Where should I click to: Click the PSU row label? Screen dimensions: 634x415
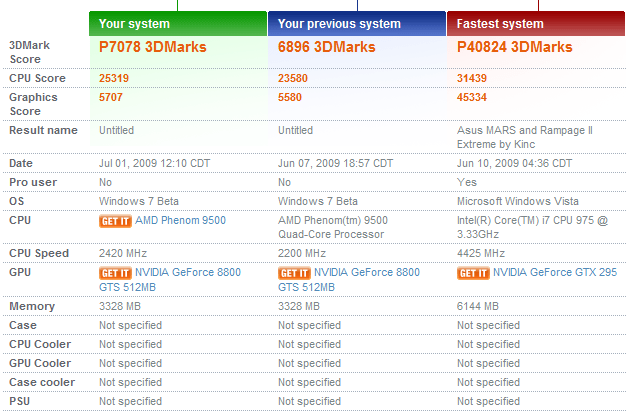pyautogui.click(x=19, y=402)
